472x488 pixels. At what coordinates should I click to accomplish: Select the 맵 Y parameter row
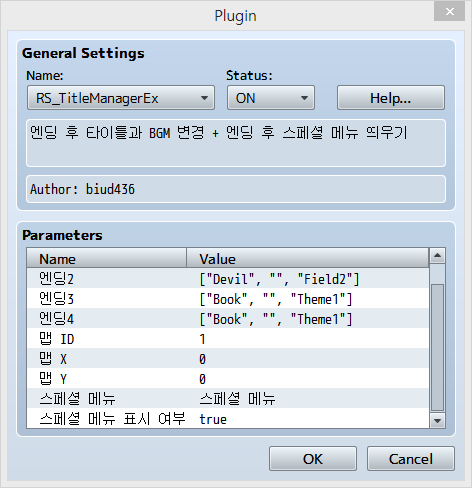click(x=228, y=378)
